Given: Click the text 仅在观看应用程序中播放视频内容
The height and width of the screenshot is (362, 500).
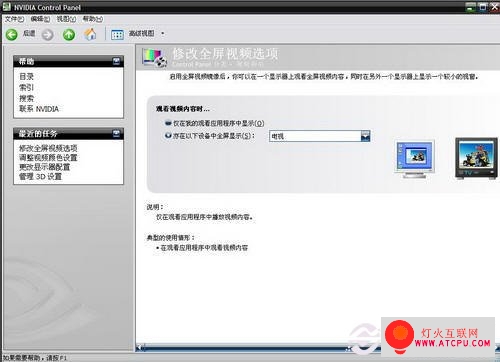Looking at the screenshot, I should pos(204,217).
